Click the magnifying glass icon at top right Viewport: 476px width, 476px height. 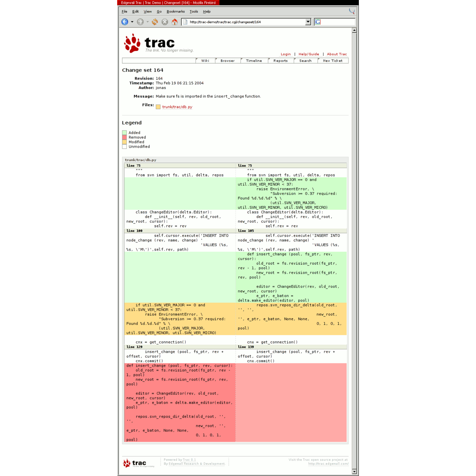coord(351,11)
